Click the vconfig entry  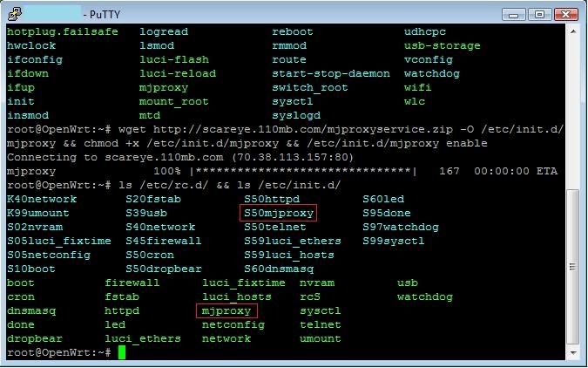pos(429,59)
